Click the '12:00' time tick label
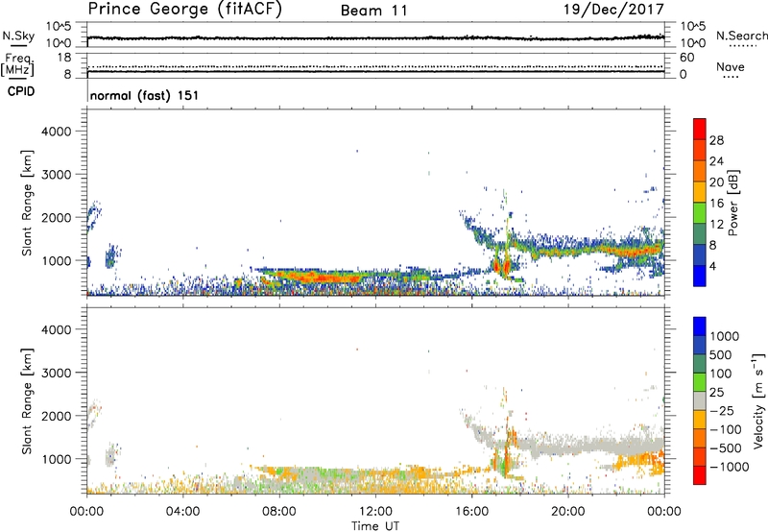The width and height of the screenshot is (768, 532). point(375,512)
